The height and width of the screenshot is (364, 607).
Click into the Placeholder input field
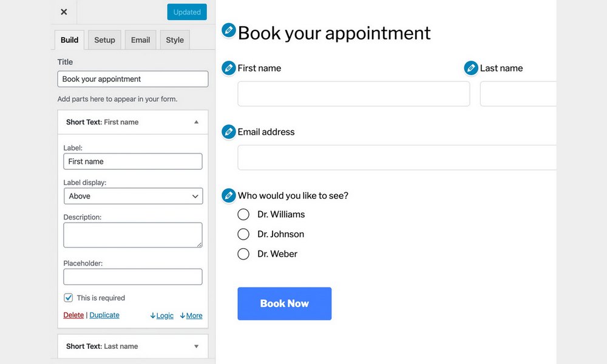pyautogui.click(x=133, y=277)
